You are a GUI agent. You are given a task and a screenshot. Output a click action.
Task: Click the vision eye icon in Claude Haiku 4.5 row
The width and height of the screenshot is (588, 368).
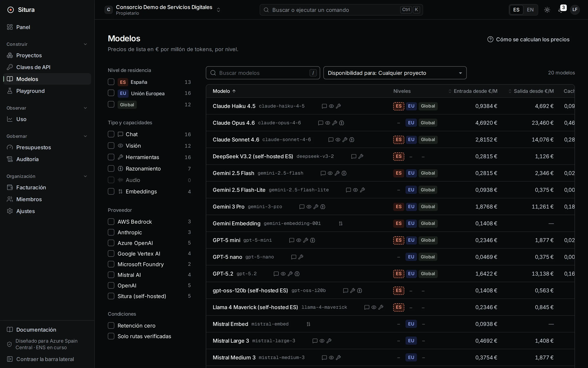click(331, 106)
